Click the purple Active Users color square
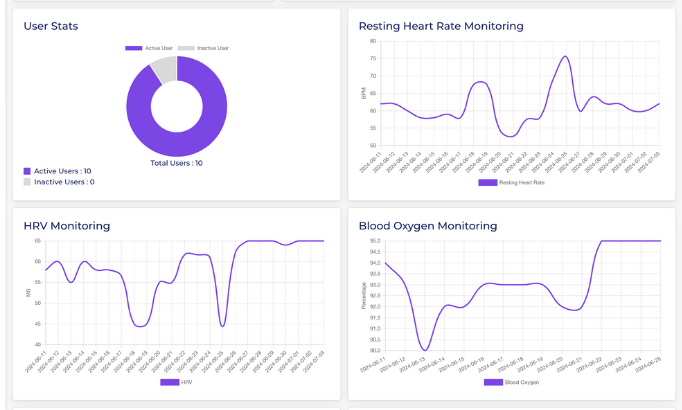Screen dimensions: 682x410 point(28,171)
